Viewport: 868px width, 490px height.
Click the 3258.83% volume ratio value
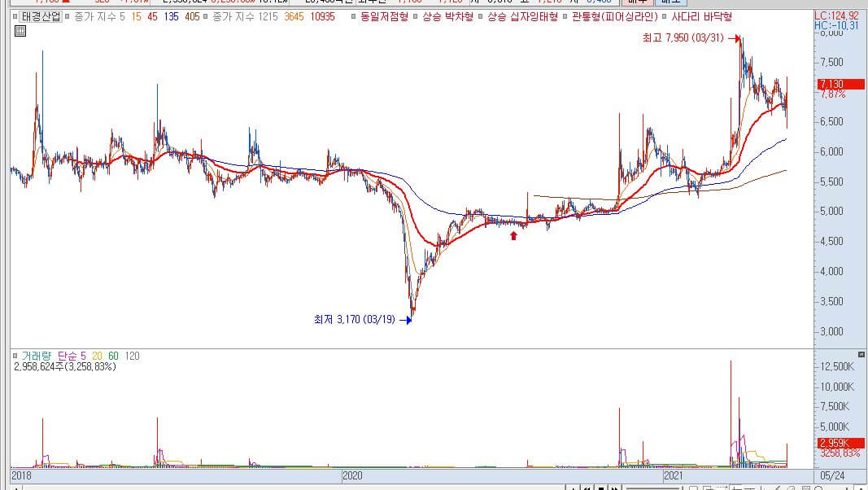pyautogui.click(x=840, y=453)
